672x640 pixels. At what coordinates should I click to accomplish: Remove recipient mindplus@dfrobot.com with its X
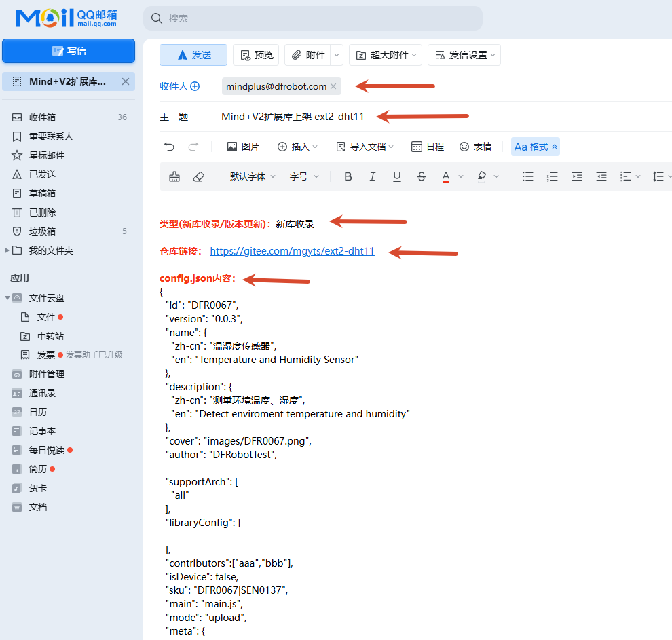(x=333, y=86)
